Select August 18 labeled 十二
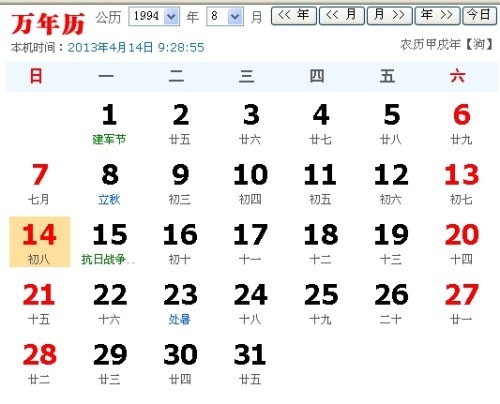Image resolution: width=500 pixels, height=404 pixels. [x=321, y=243]
